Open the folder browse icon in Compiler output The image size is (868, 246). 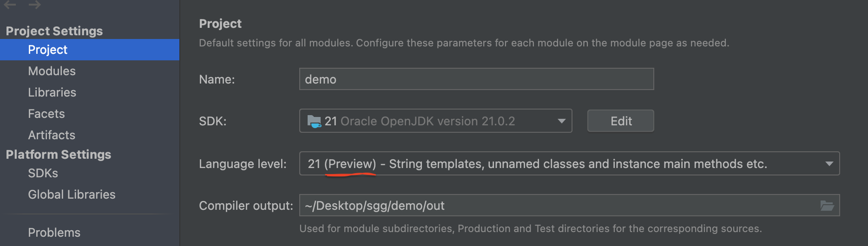coord(827,206)
